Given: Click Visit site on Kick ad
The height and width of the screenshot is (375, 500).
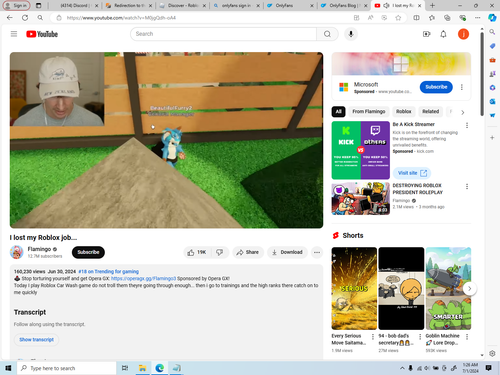Looking at the screenshot, I should point(412,173).
